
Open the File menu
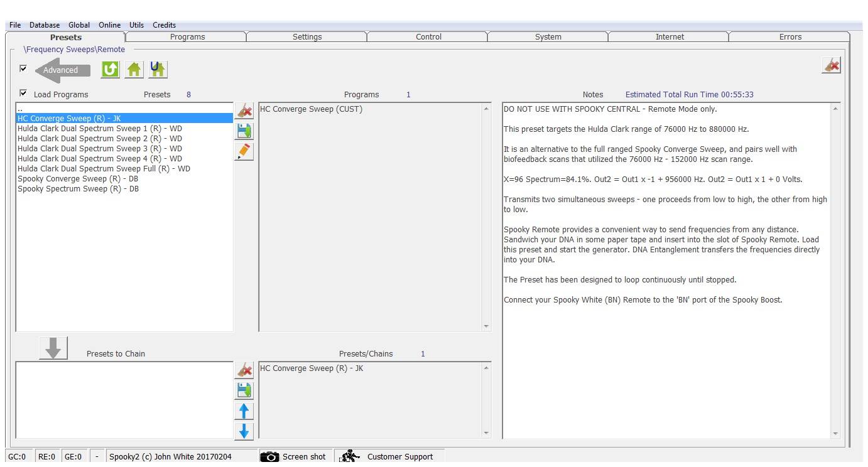coord(15,25)
